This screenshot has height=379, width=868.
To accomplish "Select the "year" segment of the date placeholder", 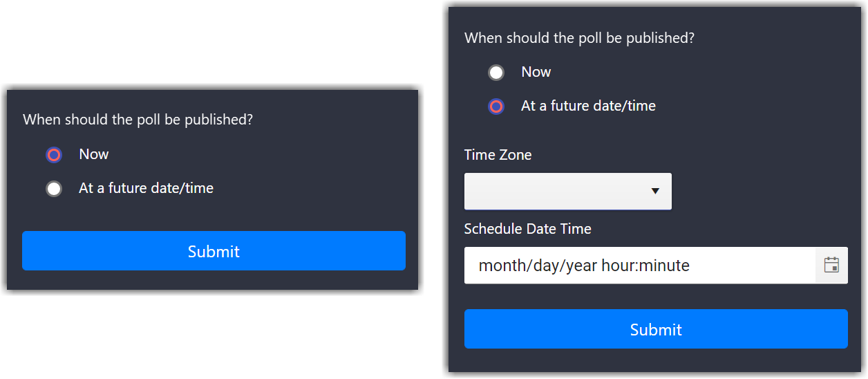I will tap(581, 266).
